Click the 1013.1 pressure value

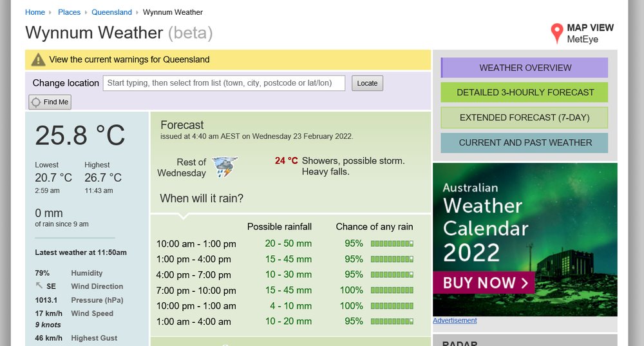[x=46, y=300]
